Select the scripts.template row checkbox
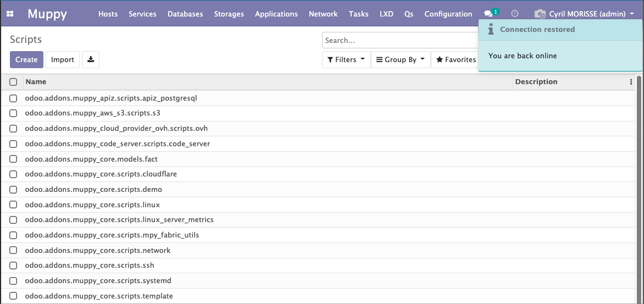Viewport: 644px width, 304px height. [x=13, y=296]
